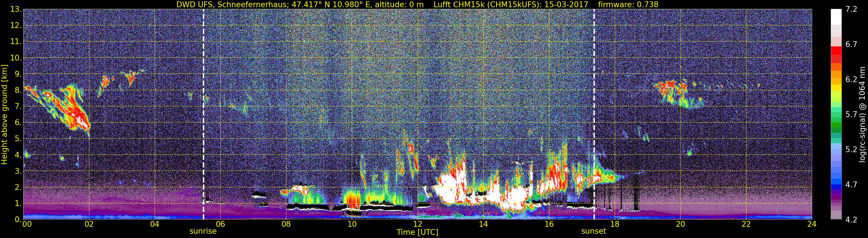Click the height axis tick label '3.'
868x238 pixels.
click(x=18, y=171)
